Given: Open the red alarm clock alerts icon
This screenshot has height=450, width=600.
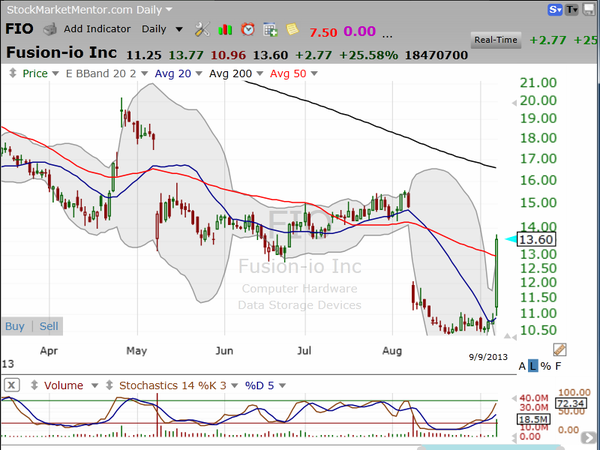Looking at the screenshot, I should (248, 29).
